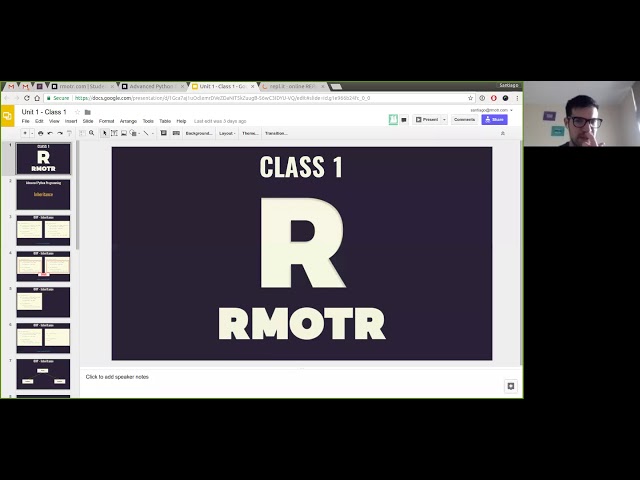This screenshot has height=480, width=640.
Task: Click the Transition... toolbar button
Action: click(x=276, y=133)
